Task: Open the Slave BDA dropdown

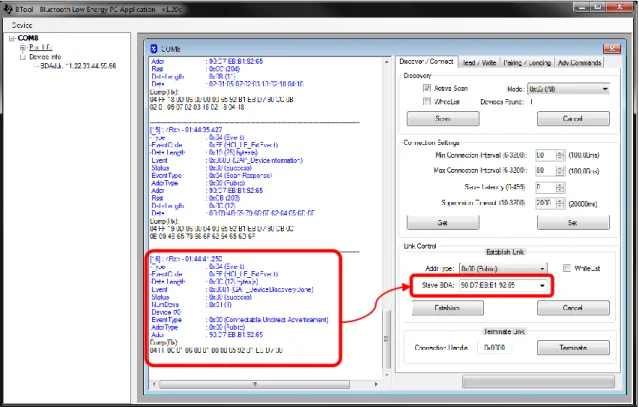Action: (503, 285)
